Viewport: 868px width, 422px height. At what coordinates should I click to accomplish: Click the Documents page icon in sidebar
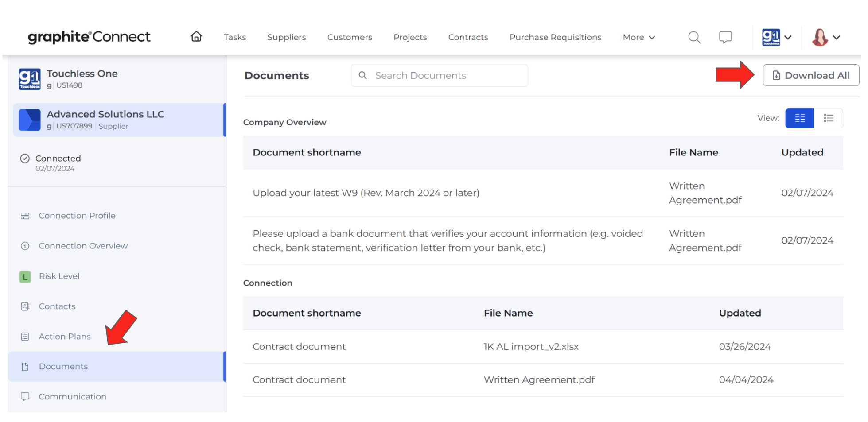25,367
